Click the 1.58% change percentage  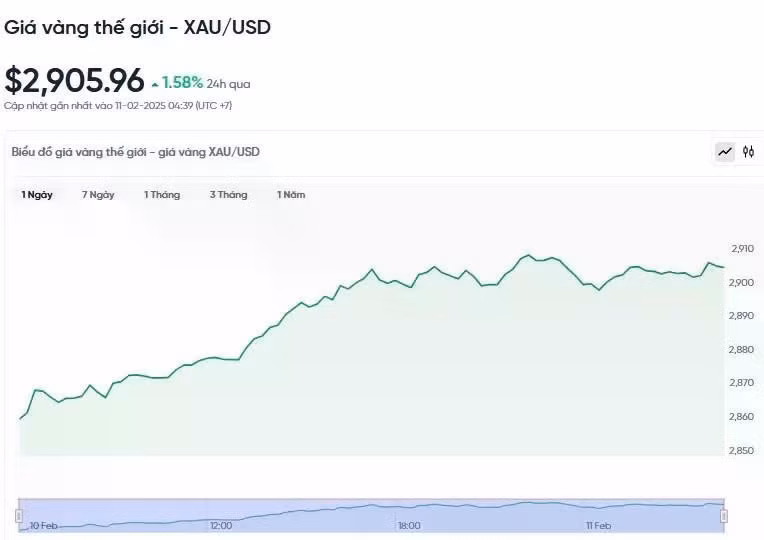click(x=183, y=83)
